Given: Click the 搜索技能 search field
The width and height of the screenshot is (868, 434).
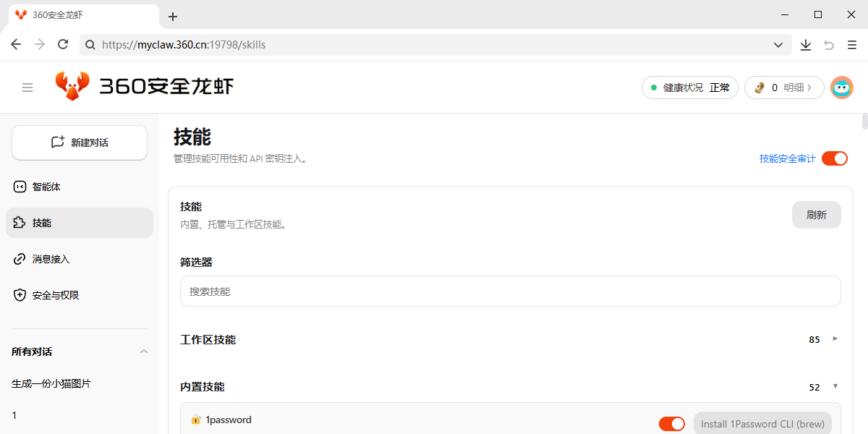Looking at the screenshot, I should pos(510,292).
